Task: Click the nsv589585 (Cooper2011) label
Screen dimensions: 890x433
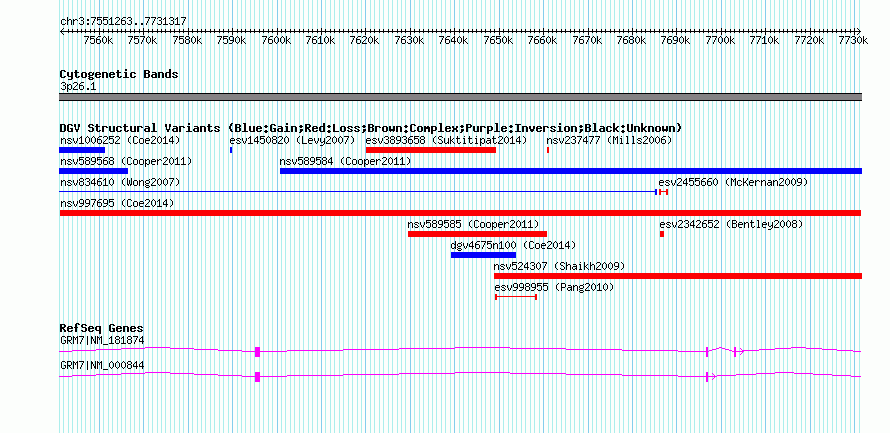Action: [473, 224]
